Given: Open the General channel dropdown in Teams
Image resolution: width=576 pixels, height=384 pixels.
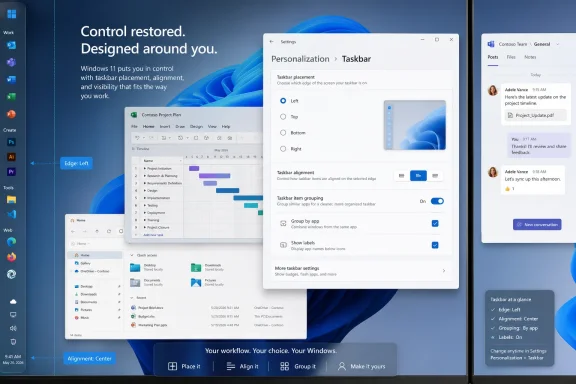Looking at the screenshot, I should [558, 44].
